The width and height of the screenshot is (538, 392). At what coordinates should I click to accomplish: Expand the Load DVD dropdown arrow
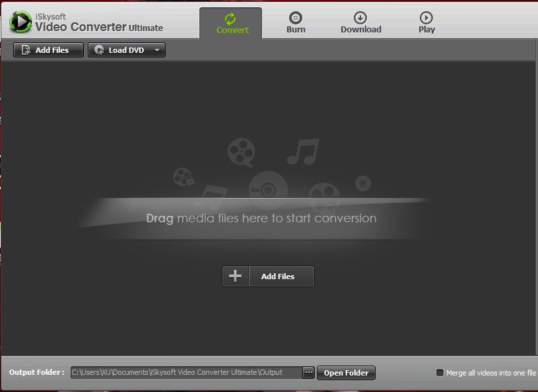(x=157, y=50)
